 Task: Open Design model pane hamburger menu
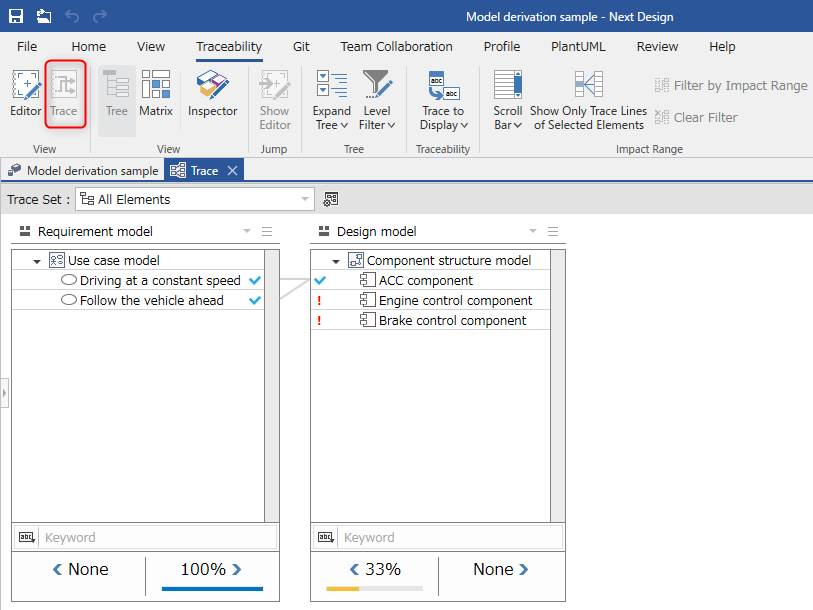[x=553, y=231]
